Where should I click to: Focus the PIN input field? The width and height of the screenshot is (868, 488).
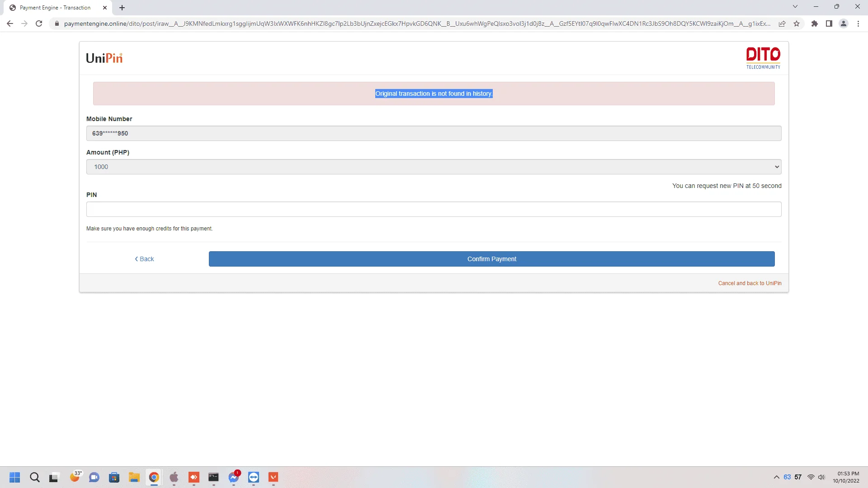[434, 209]
